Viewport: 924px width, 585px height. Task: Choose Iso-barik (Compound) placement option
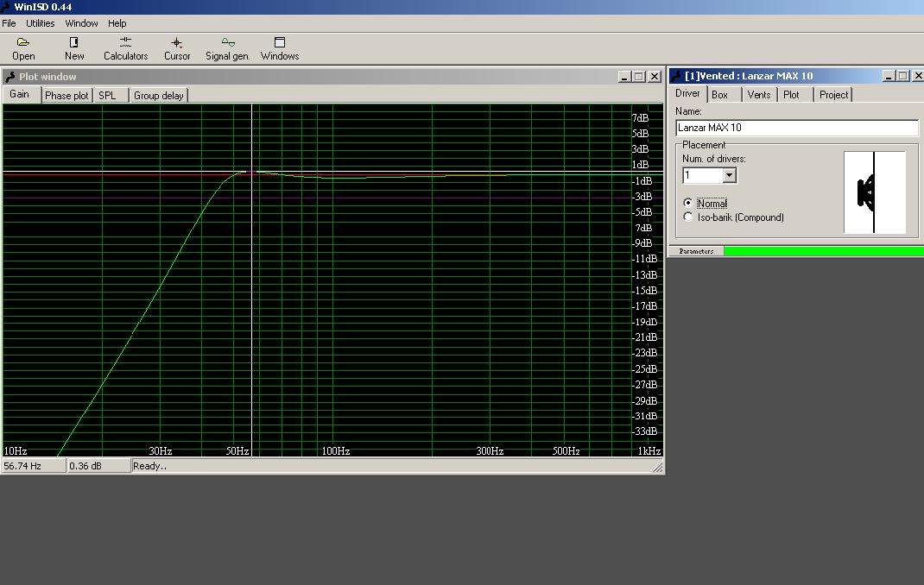(688, 217)
